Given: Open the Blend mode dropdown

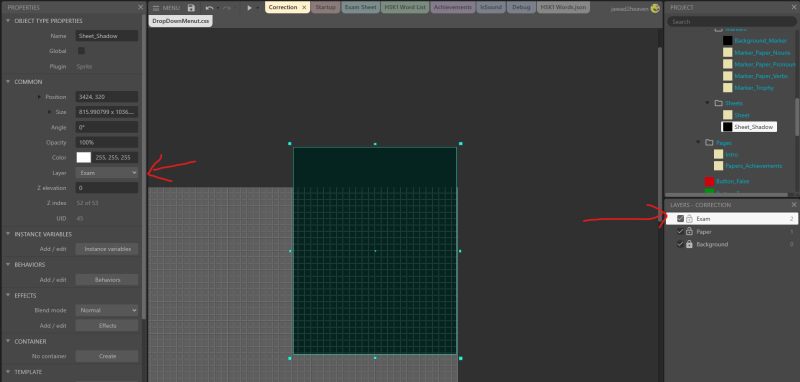Looking at the screenshot, I should 107,310.
